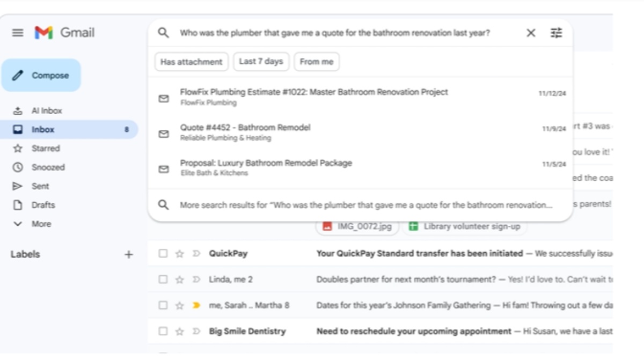Select the QuickPay email checkbox
The height and width of the screenshot is (362, 644).
point(163,254)
